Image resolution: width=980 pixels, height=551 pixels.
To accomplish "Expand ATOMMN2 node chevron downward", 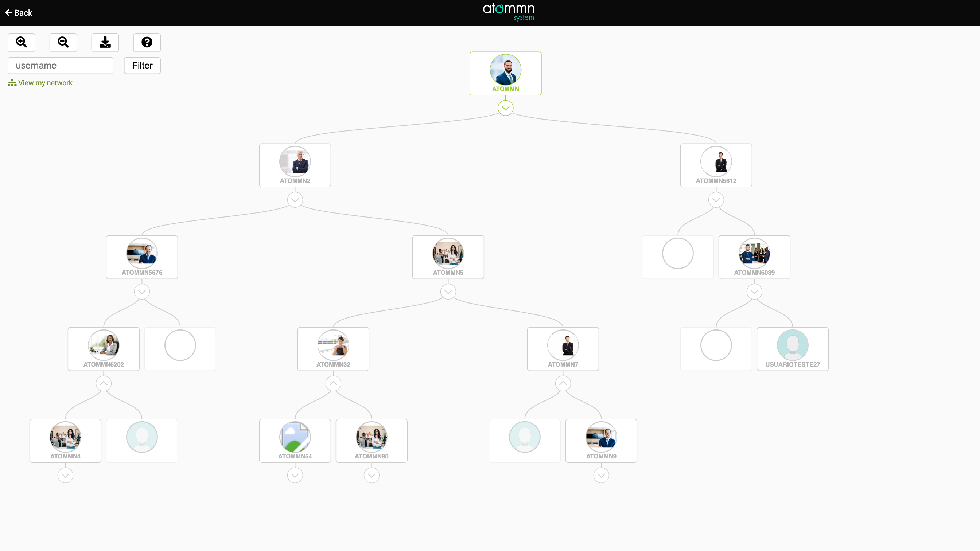I will 295,200.
